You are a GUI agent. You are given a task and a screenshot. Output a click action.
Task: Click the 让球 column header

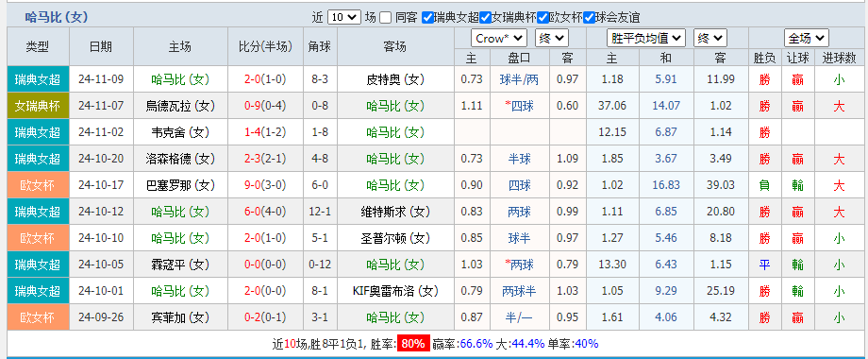pos(797,58)
